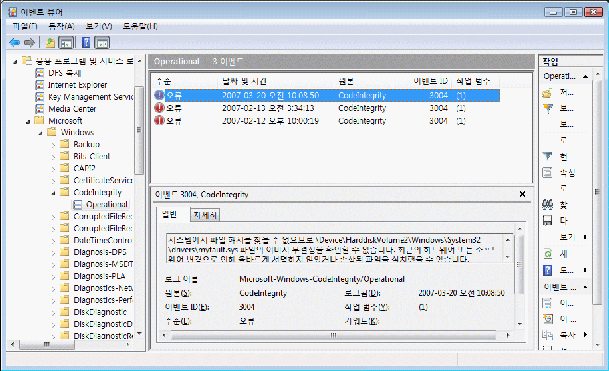Click the filter current log funnel icon

pyautogui.click(x=548, y=156)
